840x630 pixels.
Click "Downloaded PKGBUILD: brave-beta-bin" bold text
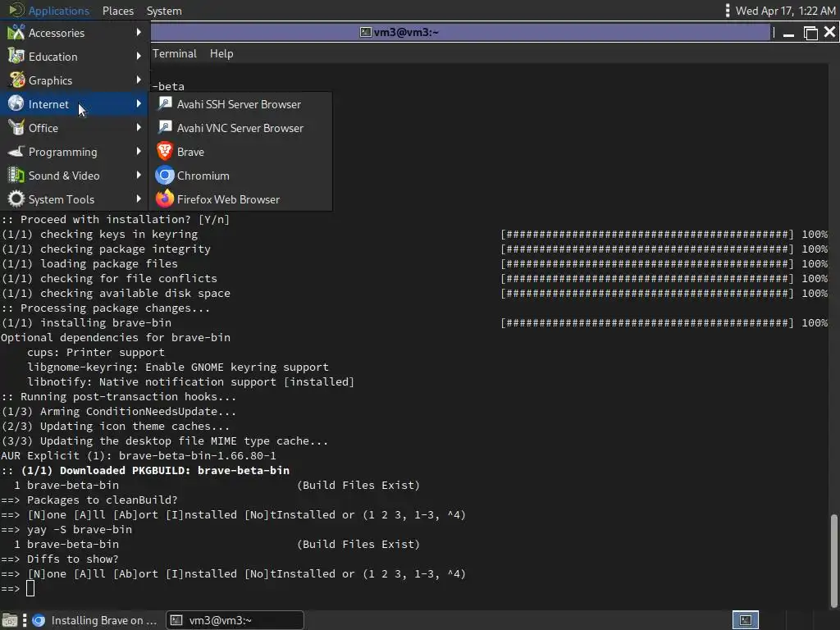pyautogui.click(x=175, y=470)
